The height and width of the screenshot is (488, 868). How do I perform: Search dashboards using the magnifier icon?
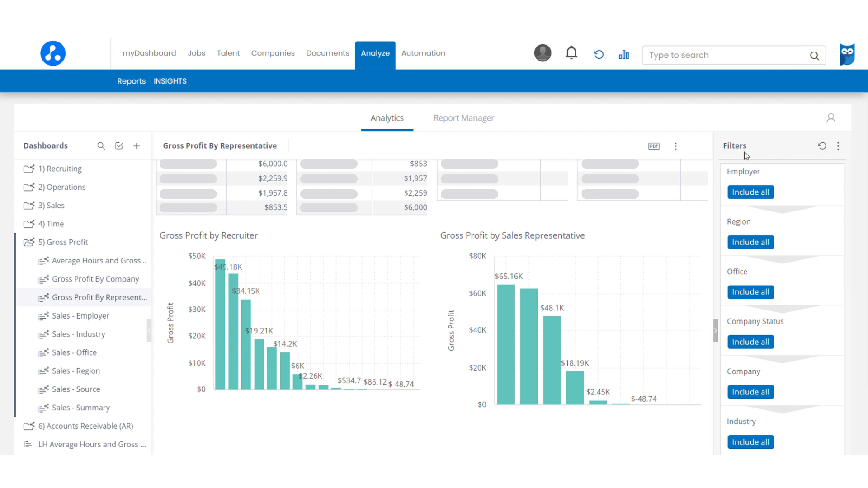pos(101,146)
